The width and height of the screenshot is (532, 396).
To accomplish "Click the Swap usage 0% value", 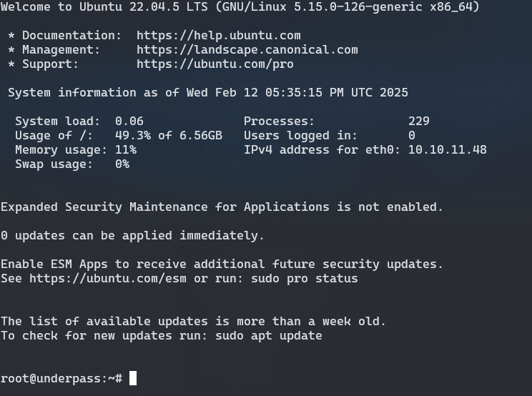I will tap(122, 164).
